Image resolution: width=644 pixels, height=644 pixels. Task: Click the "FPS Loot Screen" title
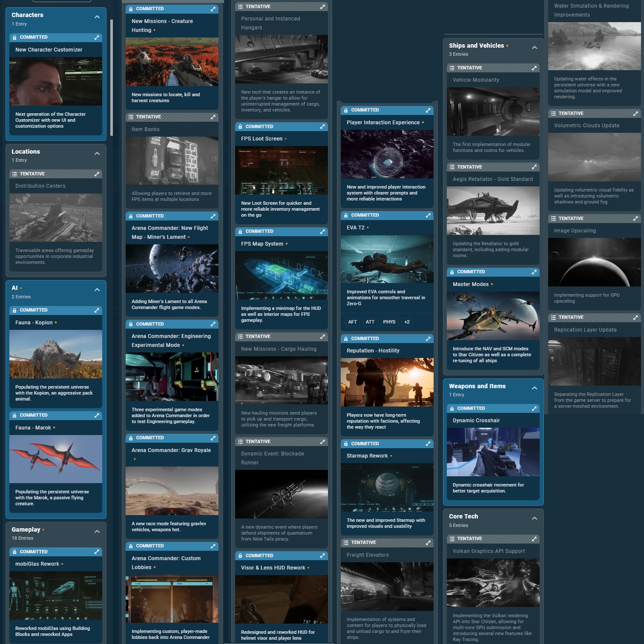click(262, 139)
